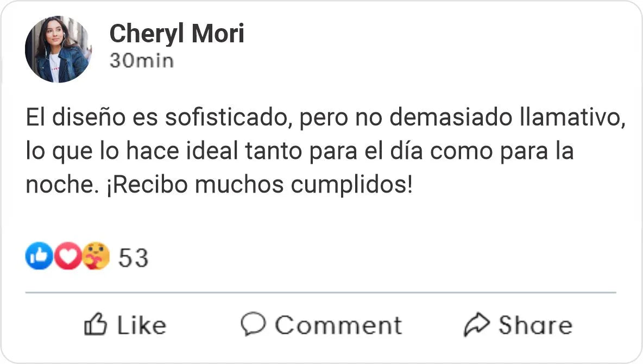This screenshot has width=643, height=364.
Task: Click the red heart reaction icon
Action: 68,257
